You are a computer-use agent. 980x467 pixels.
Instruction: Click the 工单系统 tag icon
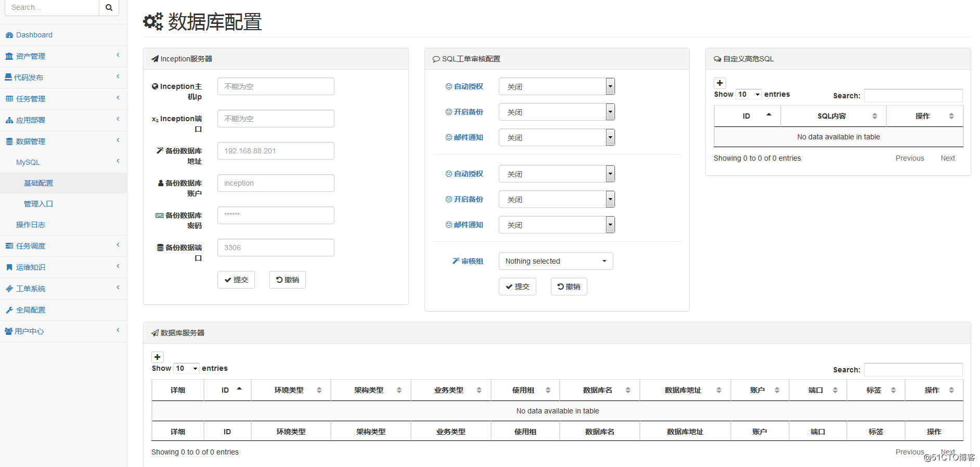click(x=9, y=289)
